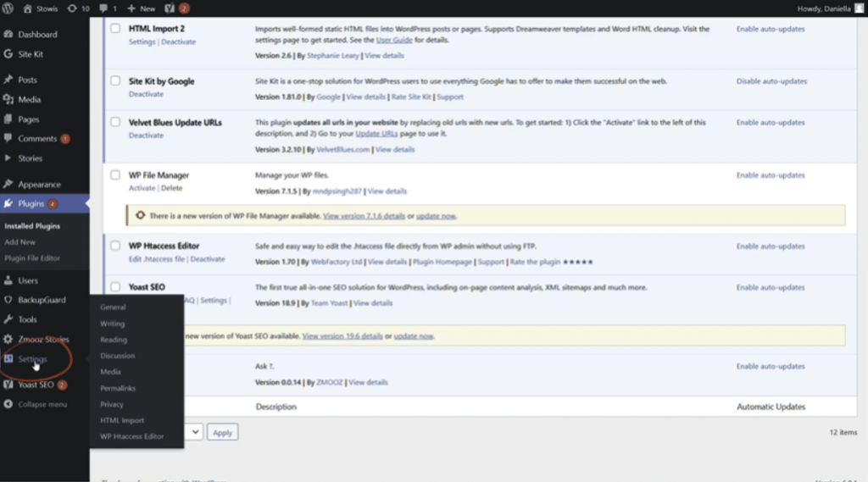Open Settings in the sidebar
The width and height of the screenshot is (868, 482).
32,359
